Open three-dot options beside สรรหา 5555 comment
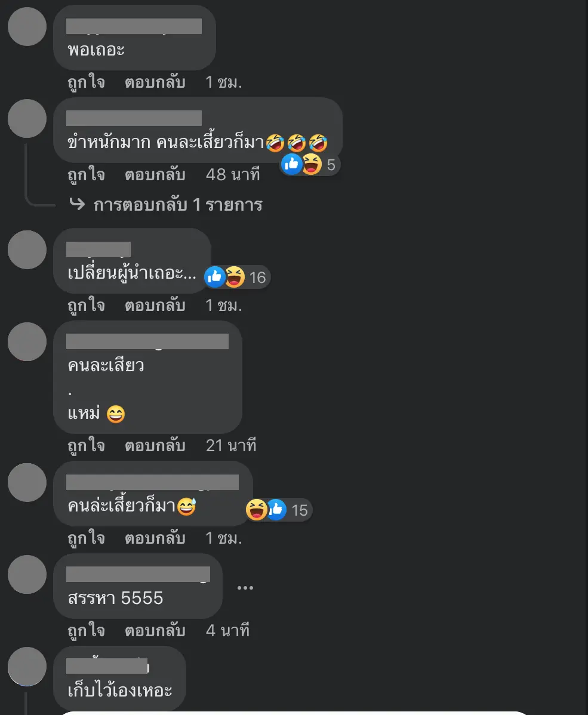 coord(245,587)
